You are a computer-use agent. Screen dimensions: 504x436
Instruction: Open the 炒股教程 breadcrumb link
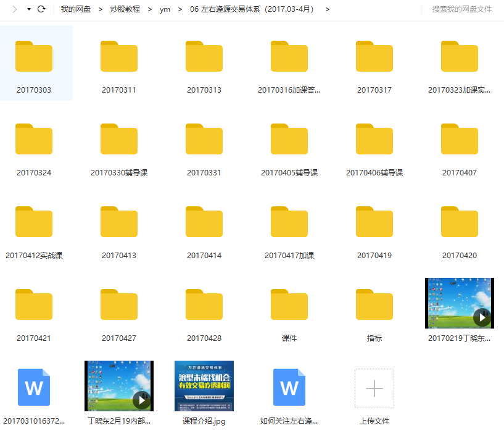click(x=123, y=9)
